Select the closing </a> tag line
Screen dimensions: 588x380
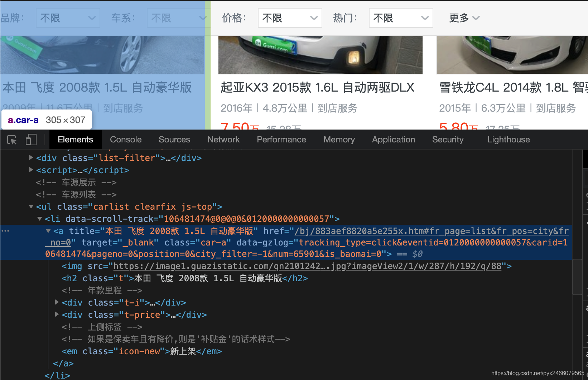tap(63, 364)
